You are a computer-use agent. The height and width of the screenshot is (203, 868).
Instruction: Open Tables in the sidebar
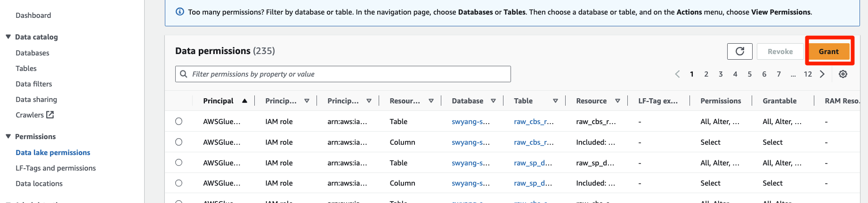coord(26,69)
